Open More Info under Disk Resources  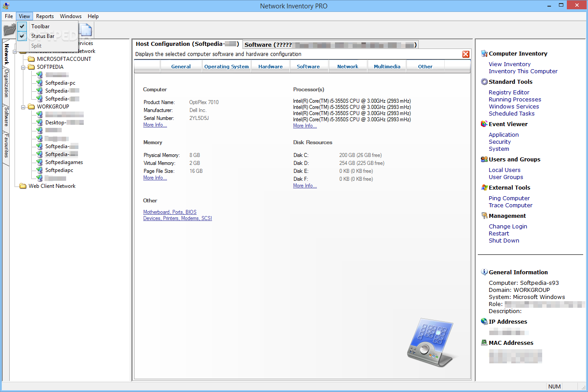(305, 186)
